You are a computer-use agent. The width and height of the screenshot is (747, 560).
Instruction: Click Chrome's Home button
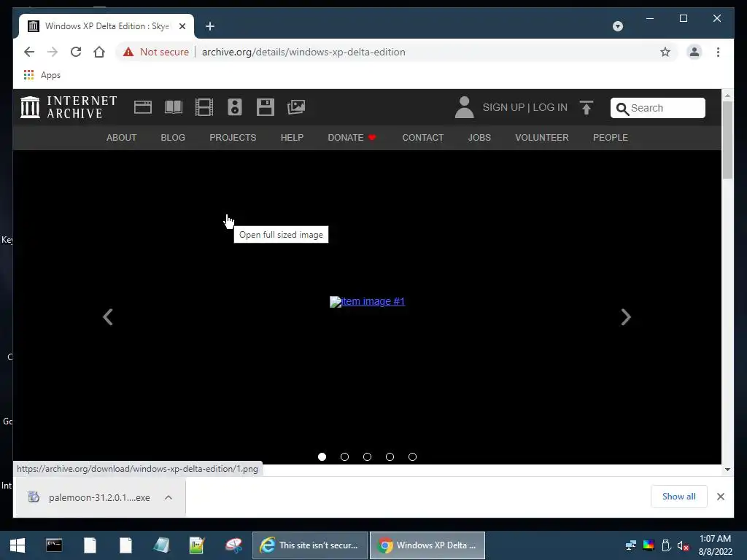[x=99, y=52]
